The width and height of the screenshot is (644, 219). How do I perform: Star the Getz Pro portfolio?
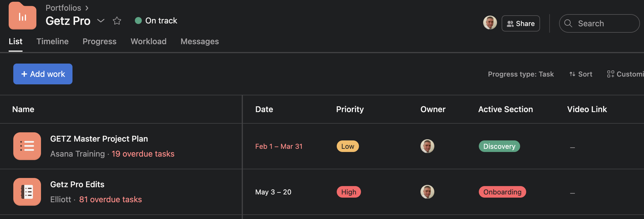tap(117, 21)
